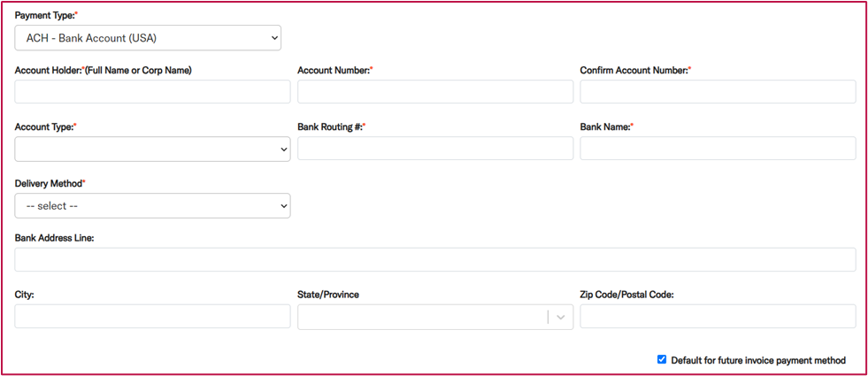Focus the Account Holder input field

[152, 91]
